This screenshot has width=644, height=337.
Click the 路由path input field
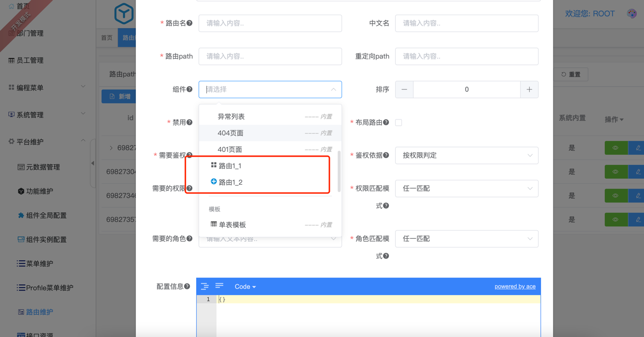click(x=270, y=57)
